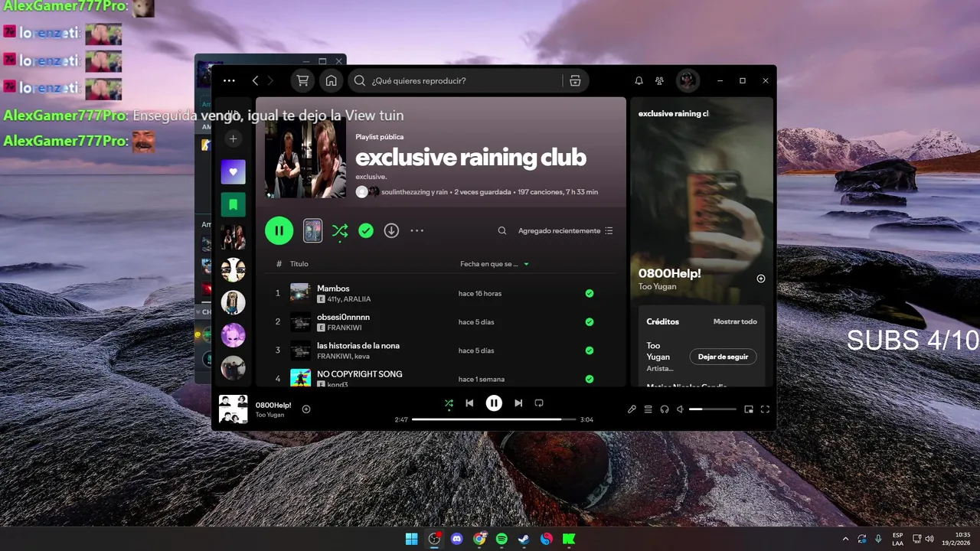Open the Spotify three-dots main menu
Screen dimensions: 980x551
click(x=229, y=80)
